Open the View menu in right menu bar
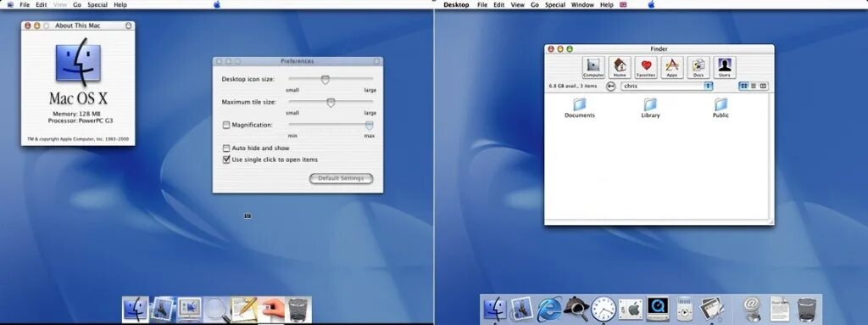Viewport: 868px width, 325px height. (x=518, y=4)
